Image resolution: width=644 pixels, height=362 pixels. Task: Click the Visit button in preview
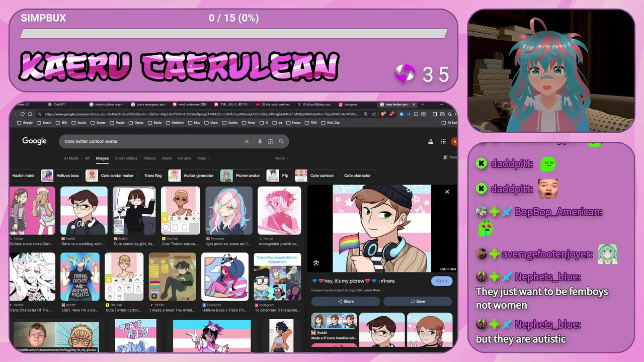click(441, 281)
